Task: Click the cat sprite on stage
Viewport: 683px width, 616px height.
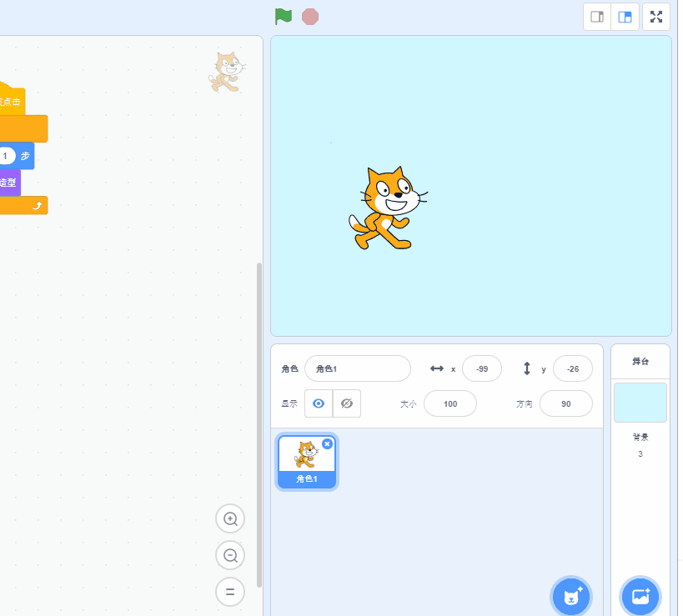Action: (x=387, y=208)
